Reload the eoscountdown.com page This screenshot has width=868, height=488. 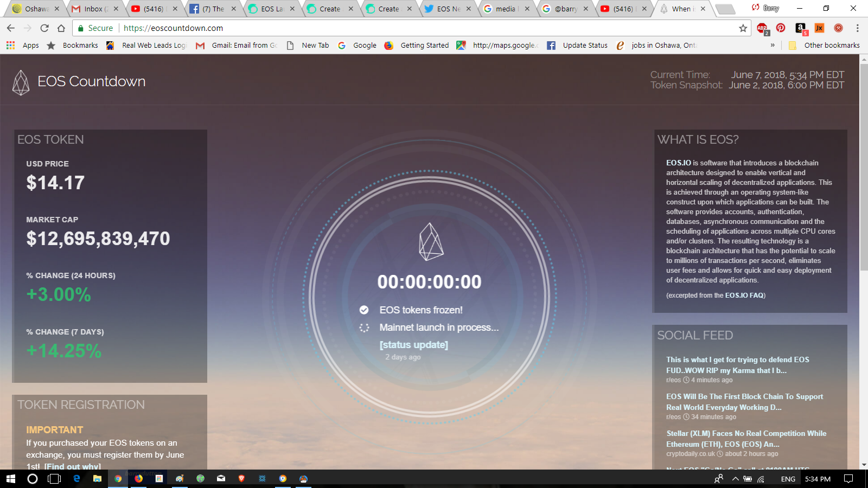point(44,28)
